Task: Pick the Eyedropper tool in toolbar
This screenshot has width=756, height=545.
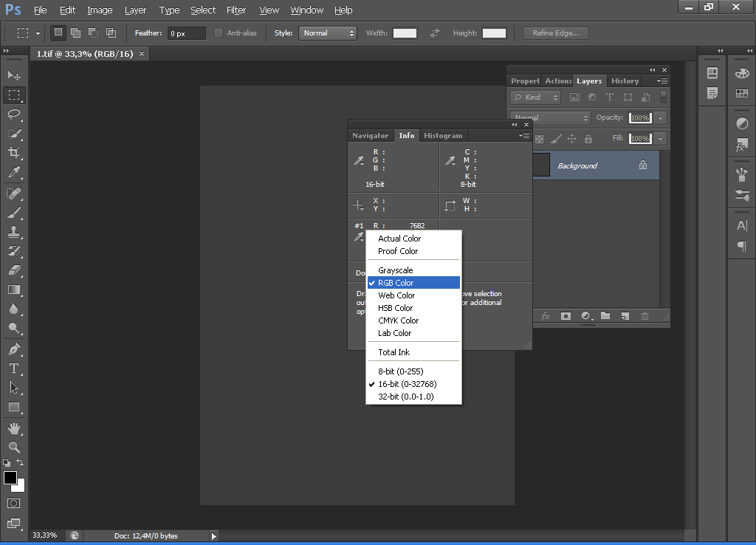Action: [14, 172]
